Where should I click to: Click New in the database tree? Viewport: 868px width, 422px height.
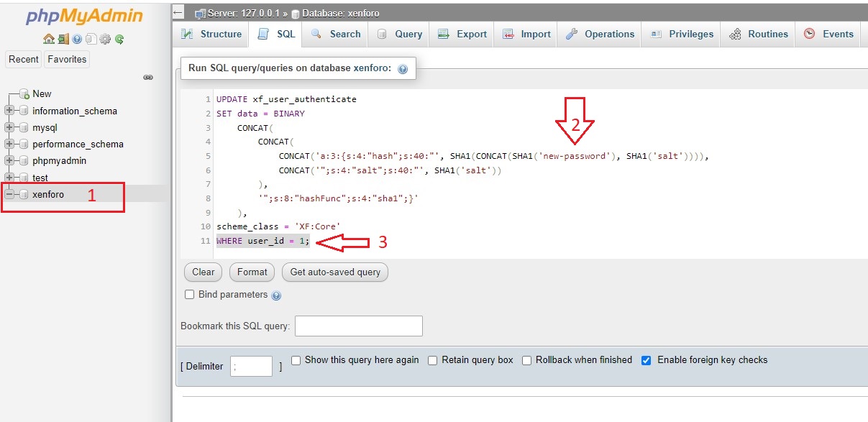42,94
